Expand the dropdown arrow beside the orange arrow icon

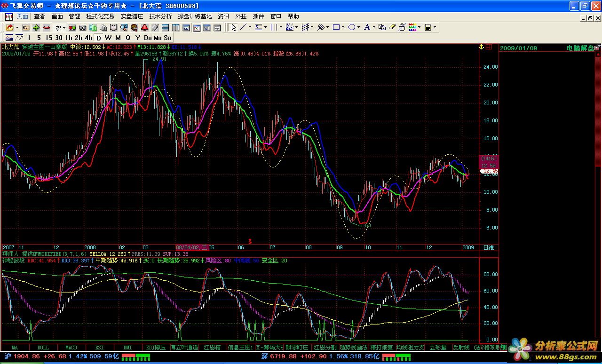[x=17, y=28]
